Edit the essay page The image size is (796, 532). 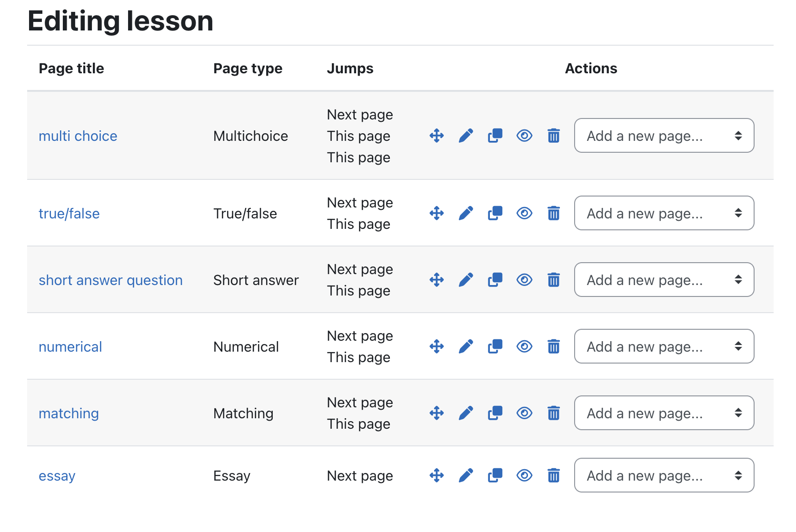click(466, 475)
